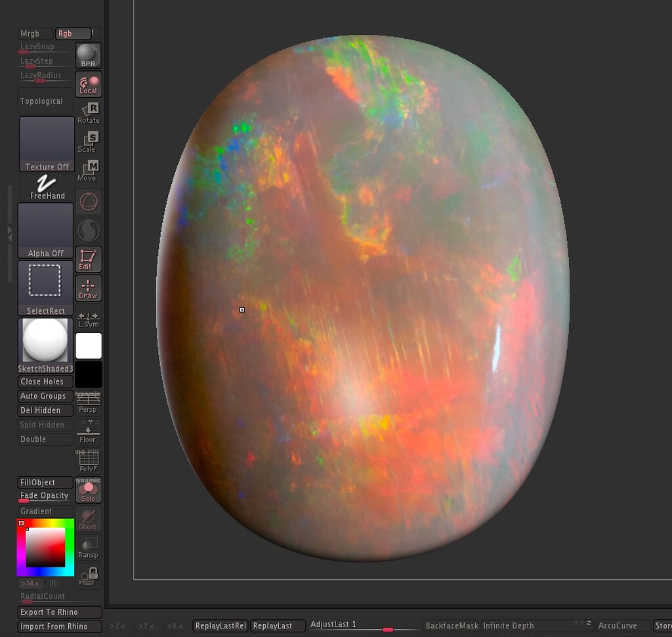Open the SketchShaded3 material selector
The width and height of the screenshot is (672, 637).
click(45, 340)
